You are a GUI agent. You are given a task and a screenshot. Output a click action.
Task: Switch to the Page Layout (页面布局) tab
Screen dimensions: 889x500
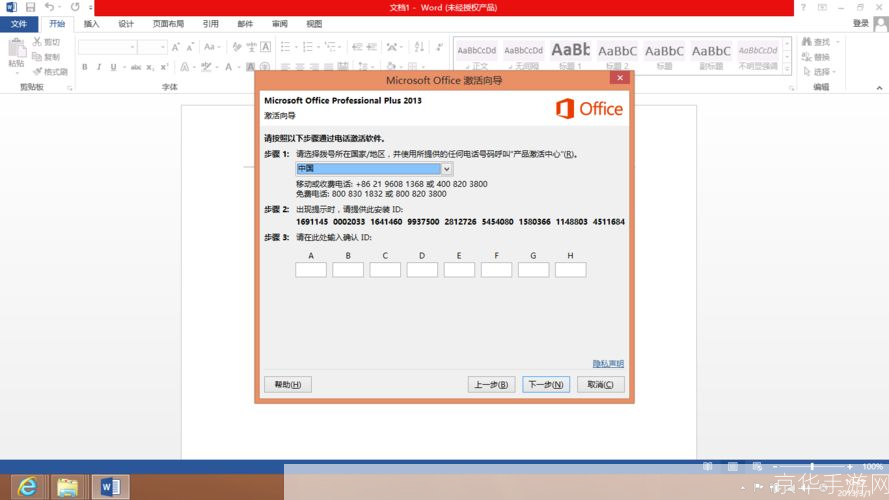168,24
